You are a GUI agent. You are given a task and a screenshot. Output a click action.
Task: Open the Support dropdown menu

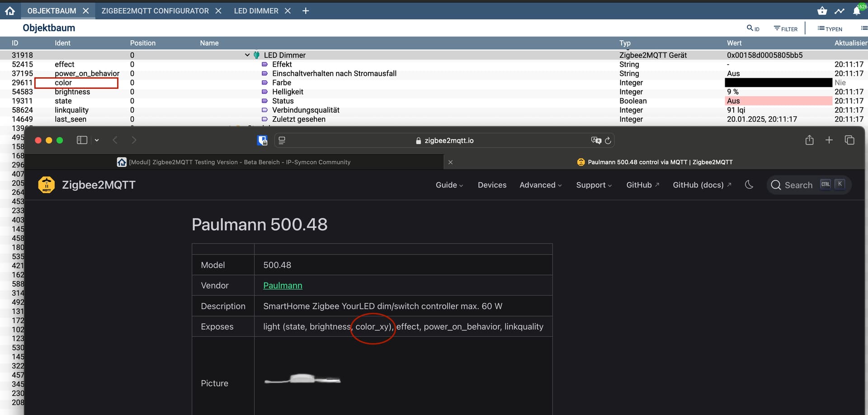click(x=594, y=185)
